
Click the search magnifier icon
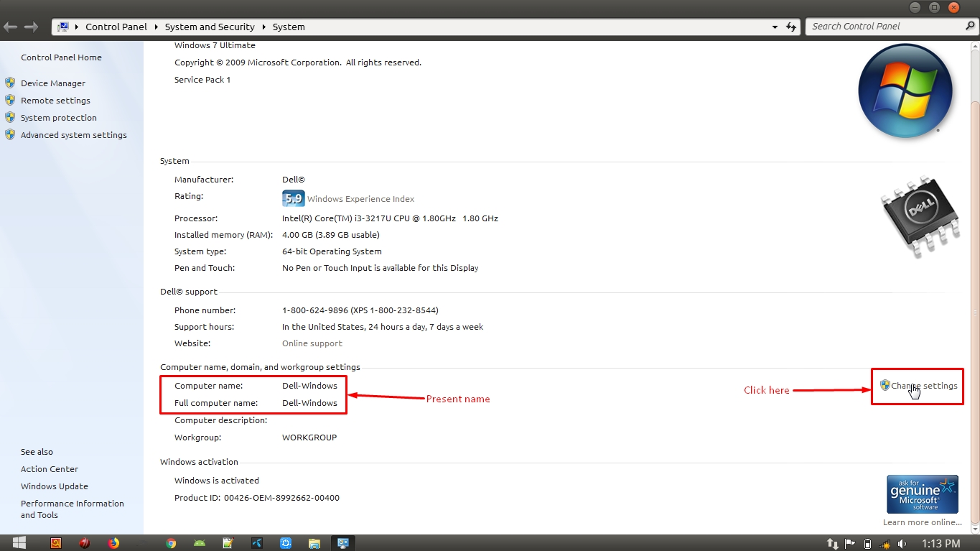tap(970, 26)
